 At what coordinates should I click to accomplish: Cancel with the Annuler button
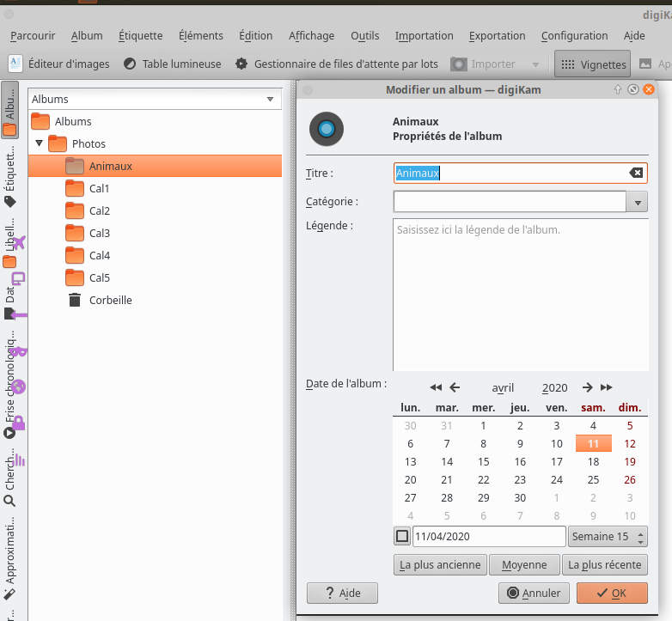534,594
